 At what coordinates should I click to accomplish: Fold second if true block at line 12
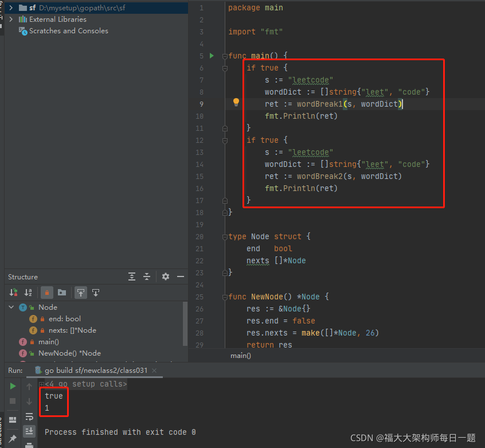pyautogui.click(x=225, y=141)
